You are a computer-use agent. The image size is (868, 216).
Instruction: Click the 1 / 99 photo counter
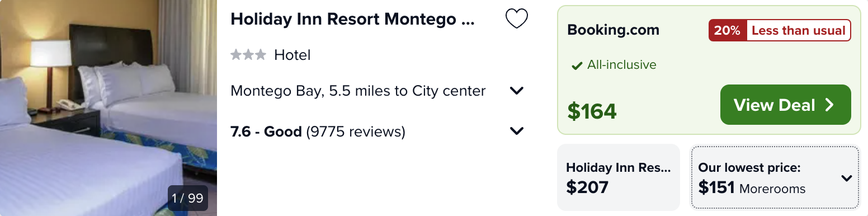click(188, 198)
